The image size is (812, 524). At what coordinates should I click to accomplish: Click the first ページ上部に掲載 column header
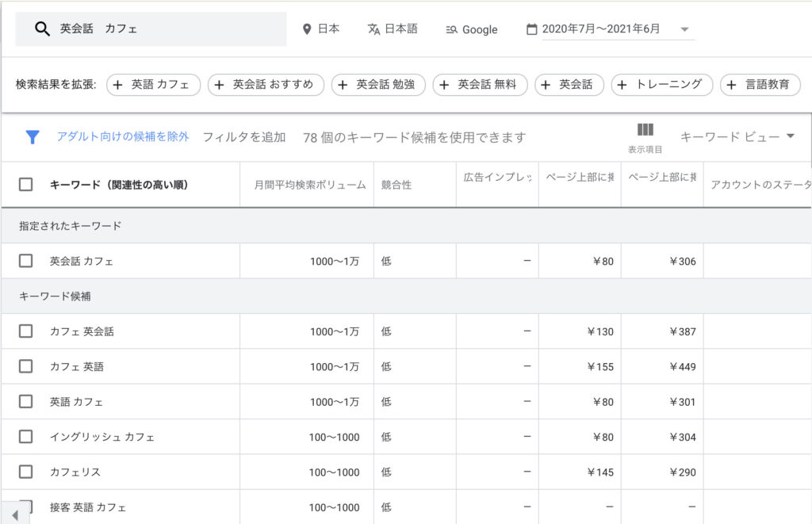580,177
